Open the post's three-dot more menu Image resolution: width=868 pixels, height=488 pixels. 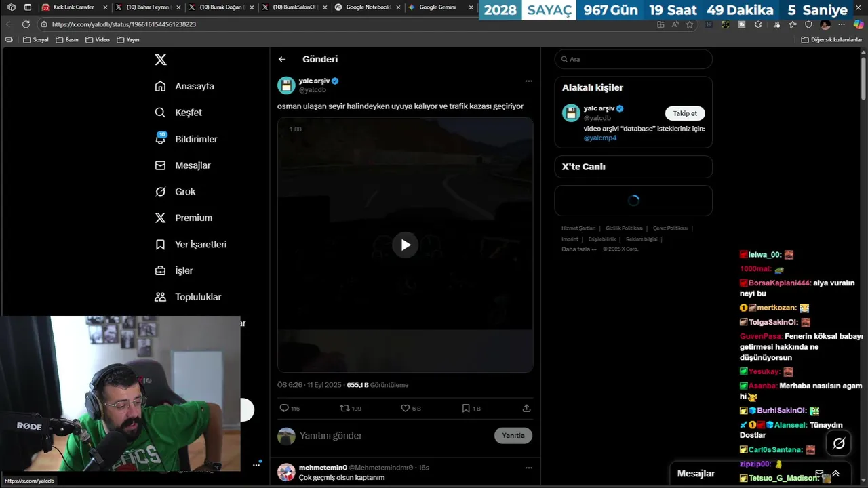[529, 81]
